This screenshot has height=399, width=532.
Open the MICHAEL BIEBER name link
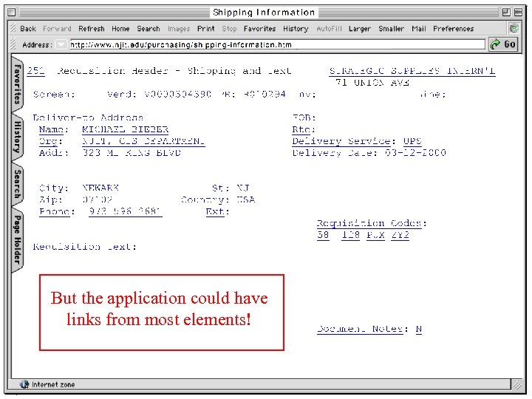point(125,129)
